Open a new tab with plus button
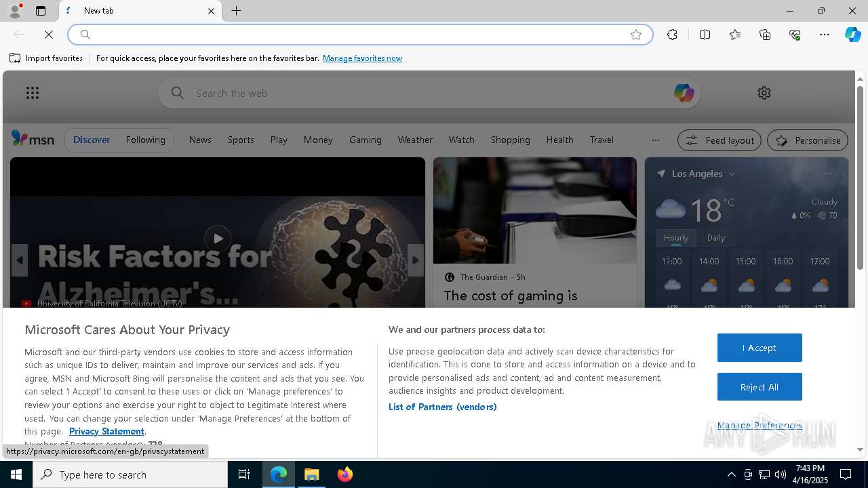Image resolution: width=868 pixels, height=488 pixels. (237, 11)
